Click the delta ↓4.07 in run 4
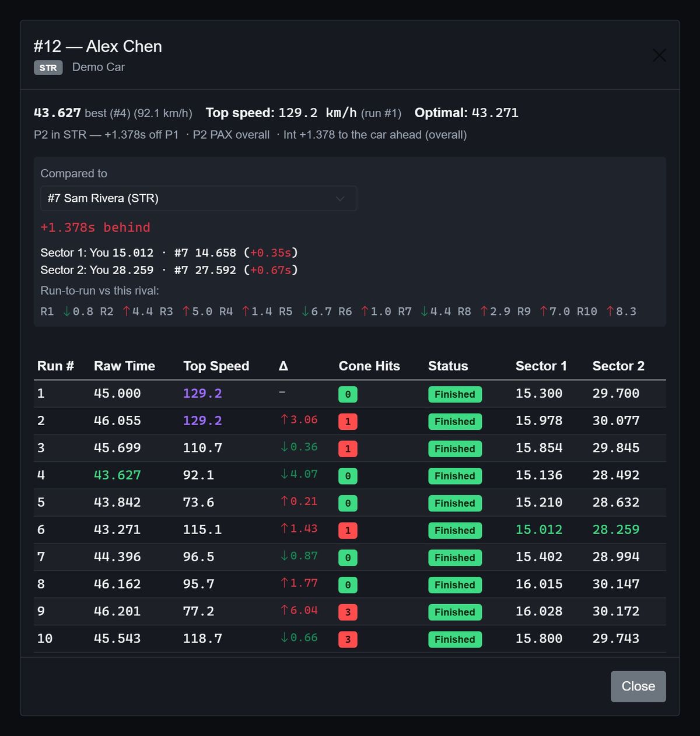The image size is (700, 736). [299, 474]
